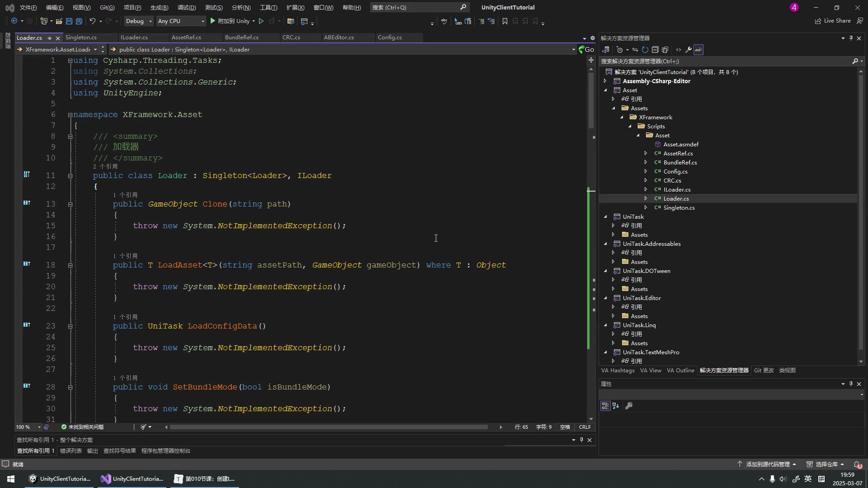Toggle the Show All Files icon

coord(665,50)
